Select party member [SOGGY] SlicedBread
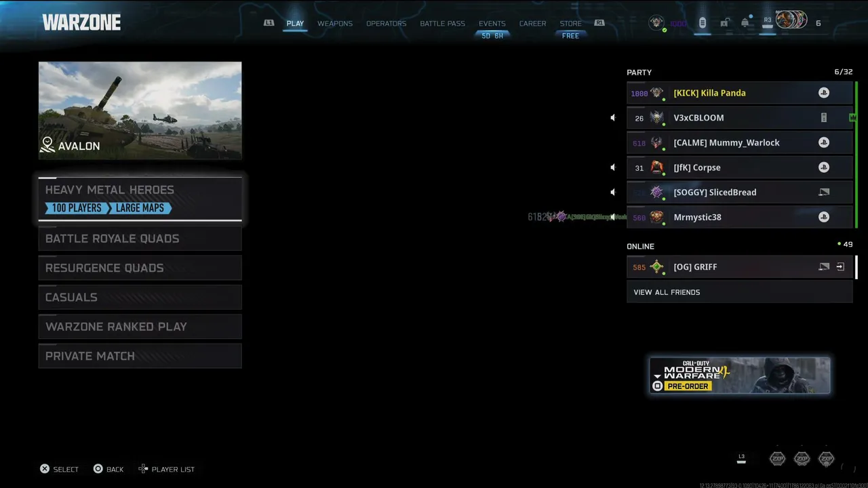Screen dimensions: 868x488 pyautogui.click(x=739, y=192)
